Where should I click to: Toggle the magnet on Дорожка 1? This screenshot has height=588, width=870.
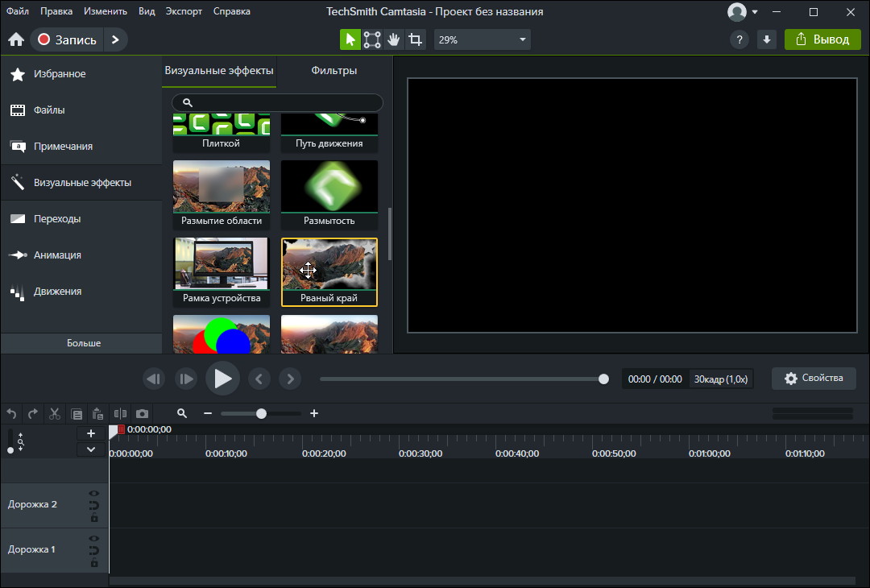(93, 550)
